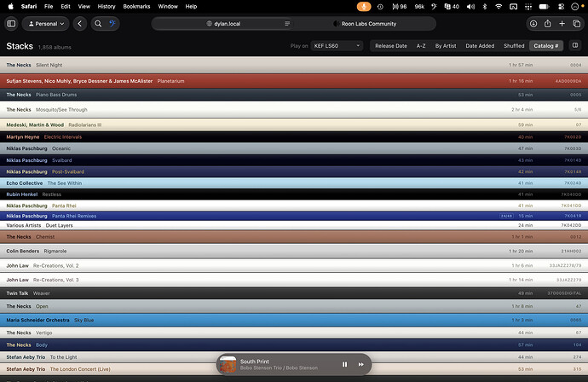Screen dimensions: 588x382
Task: Open the Help menu
Action: click(x=191, y=6)
